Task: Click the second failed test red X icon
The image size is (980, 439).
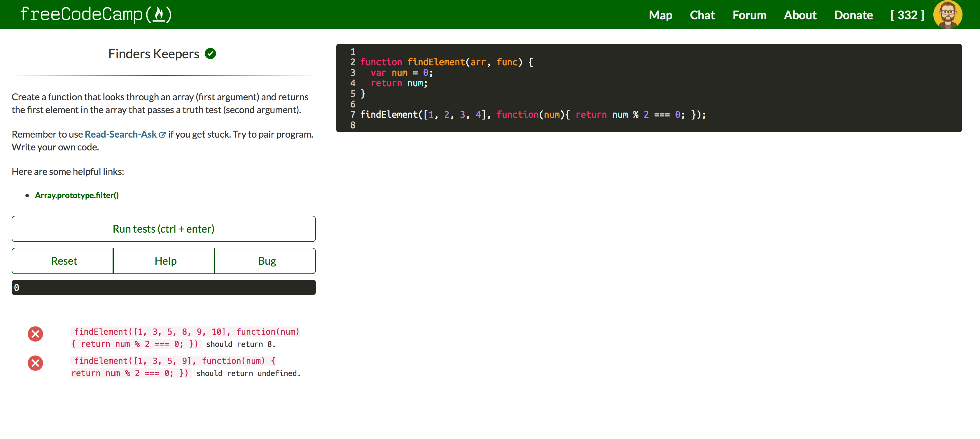Action: click(x=35, y=363)
